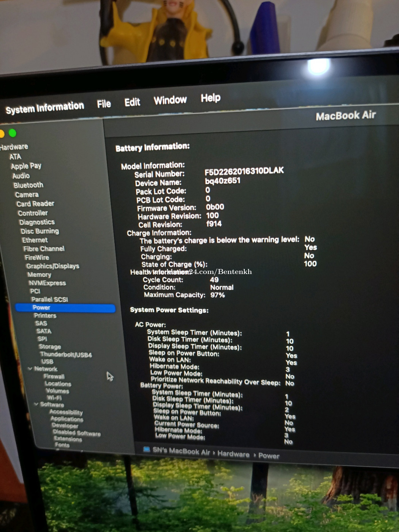Select Firewall under Network
The width and height of the screenshot is (399, 532).
pyautogui.click(x=54, y=376)
